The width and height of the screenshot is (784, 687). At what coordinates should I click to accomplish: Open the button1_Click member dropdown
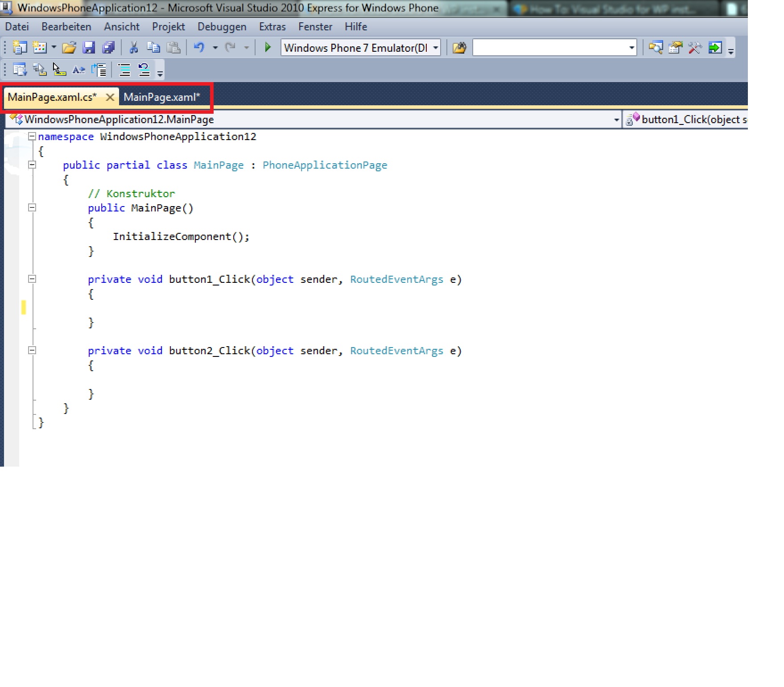(x=685, y=120)
